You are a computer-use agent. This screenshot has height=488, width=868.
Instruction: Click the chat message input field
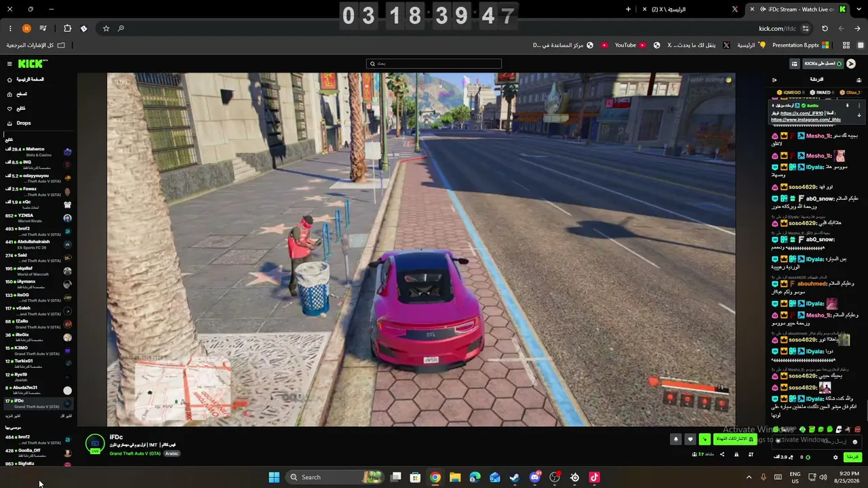click(x=817, y=441)
